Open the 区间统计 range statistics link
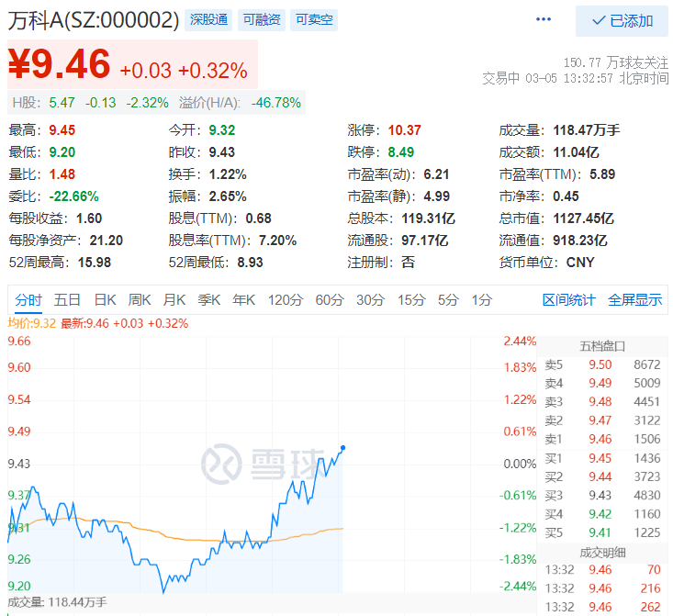This screenshot has height=616, width=673. coord(568,299)
